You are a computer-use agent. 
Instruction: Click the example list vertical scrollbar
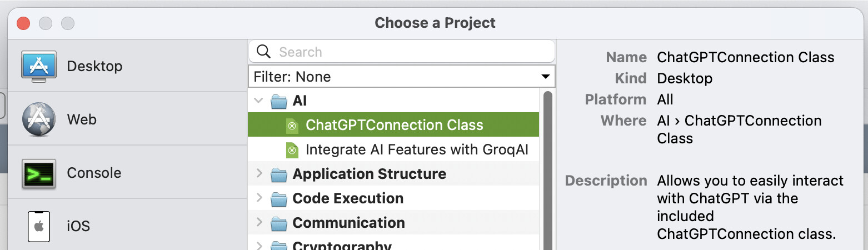click(547, 171)
